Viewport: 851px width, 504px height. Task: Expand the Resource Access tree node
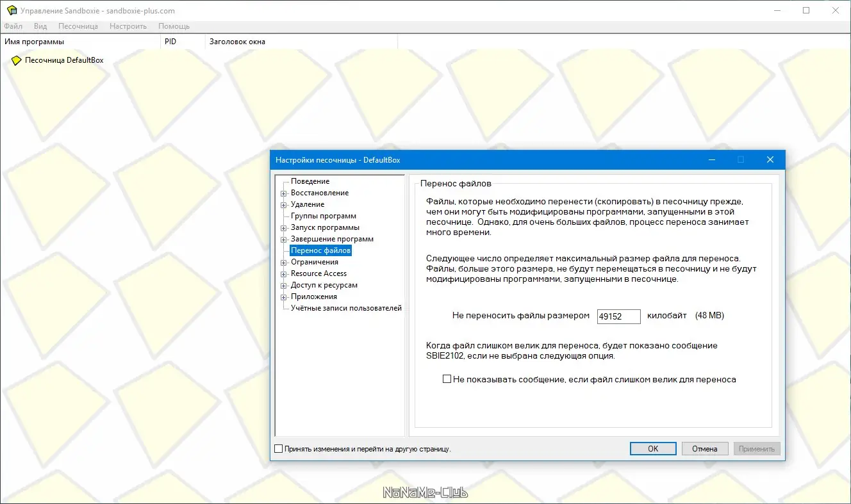283,273
